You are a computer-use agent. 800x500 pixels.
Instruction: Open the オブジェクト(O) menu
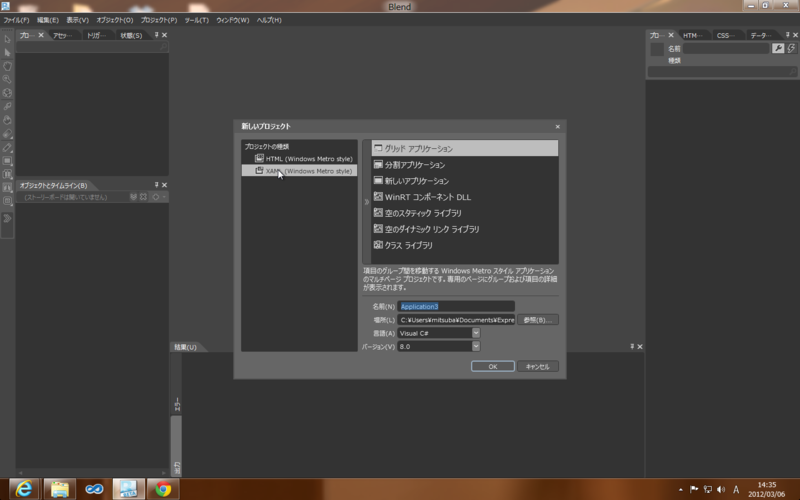click(x=115, y=20)
